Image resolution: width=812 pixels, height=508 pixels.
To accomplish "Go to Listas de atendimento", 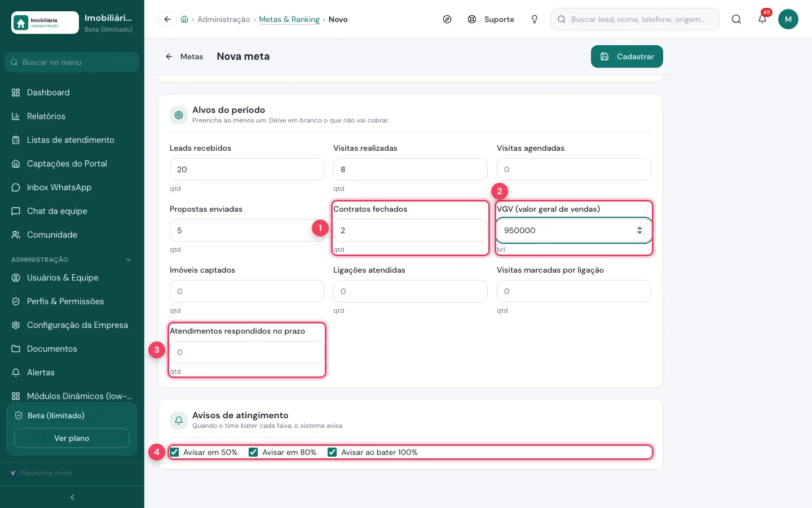I will pyautogui.click(x=72, y=140).
